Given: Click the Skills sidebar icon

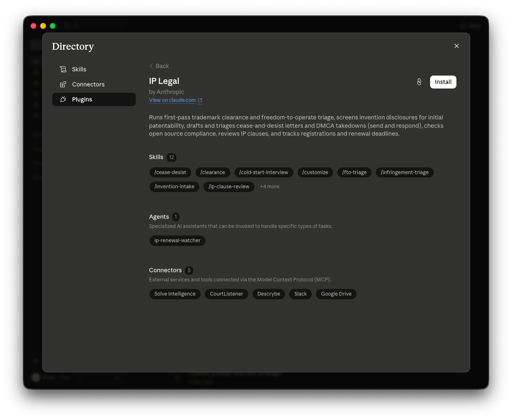Looking at the screenshot, I should click(63, 69).
